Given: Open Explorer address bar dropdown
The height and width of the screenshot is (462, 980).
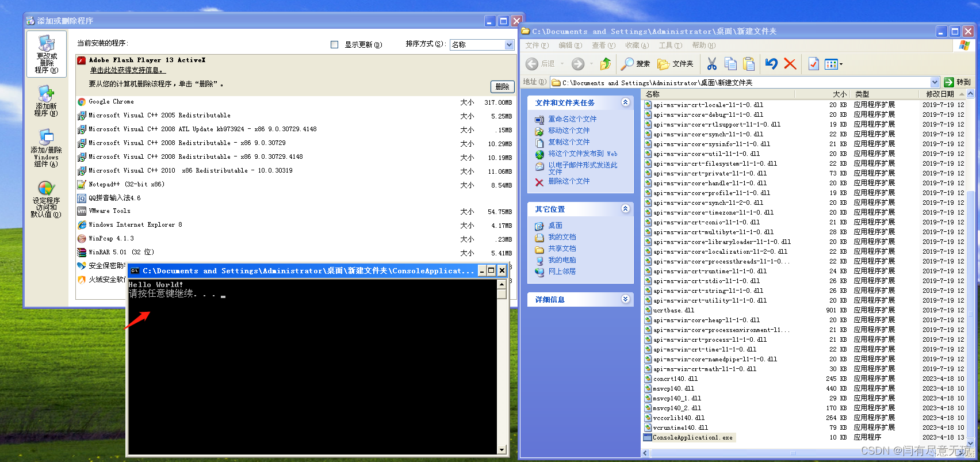Looking at the screenshot, I should [935, 82].
